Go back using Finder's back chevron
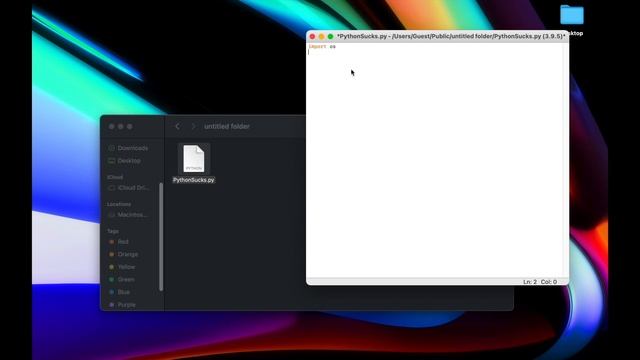 [178, 127]
